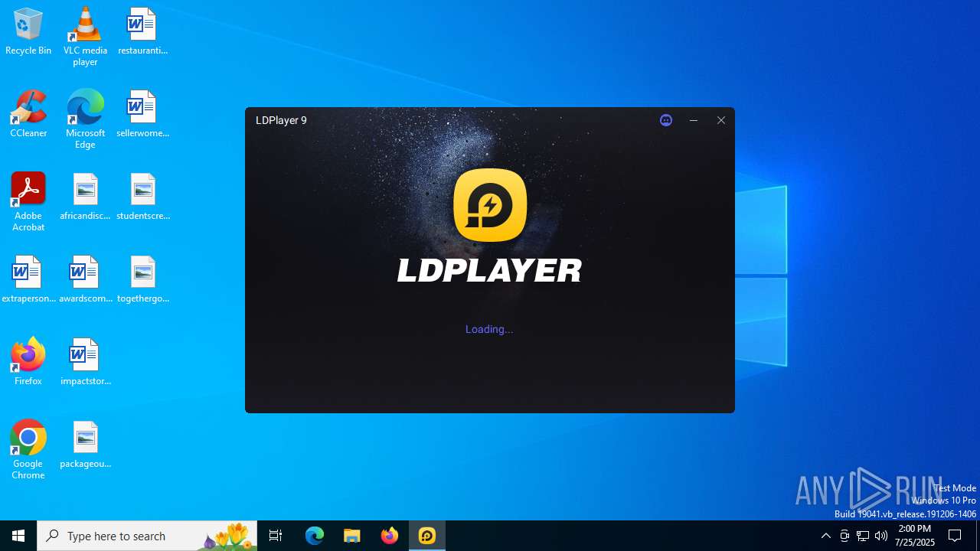Select the africandisc... image file
The image size is (980, 551).
[85, 197]
